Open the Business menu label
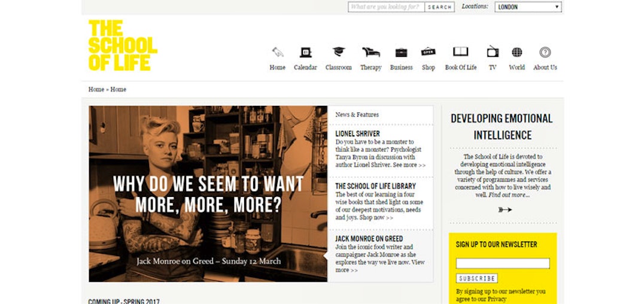644x304 pixels. (x=401, y=68)
